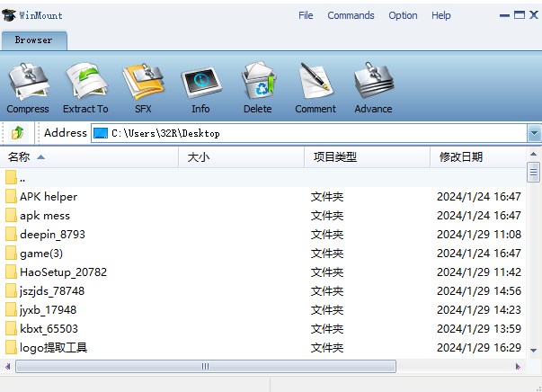The height and width of the screenshot is (392, 542).
Task: Open the File menu
Action: [306, 15]
